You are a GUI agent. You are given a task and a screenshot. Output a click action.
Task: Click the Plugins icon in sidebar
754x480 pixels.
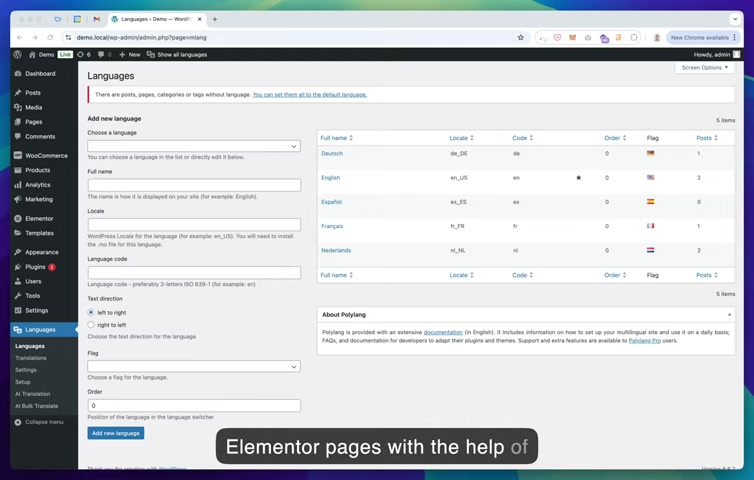pyautogui.click(x=18, y=266)
